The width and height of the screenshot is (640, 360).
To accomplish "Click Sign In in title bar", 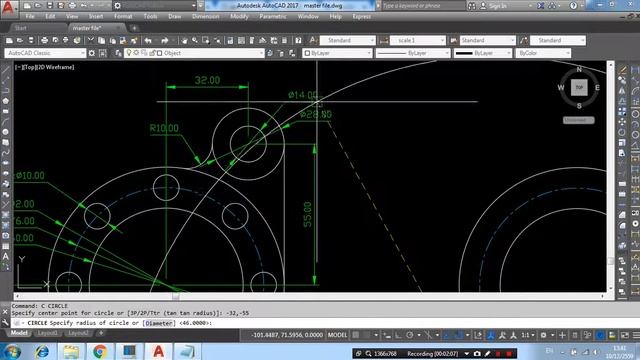I will point(497,6).
